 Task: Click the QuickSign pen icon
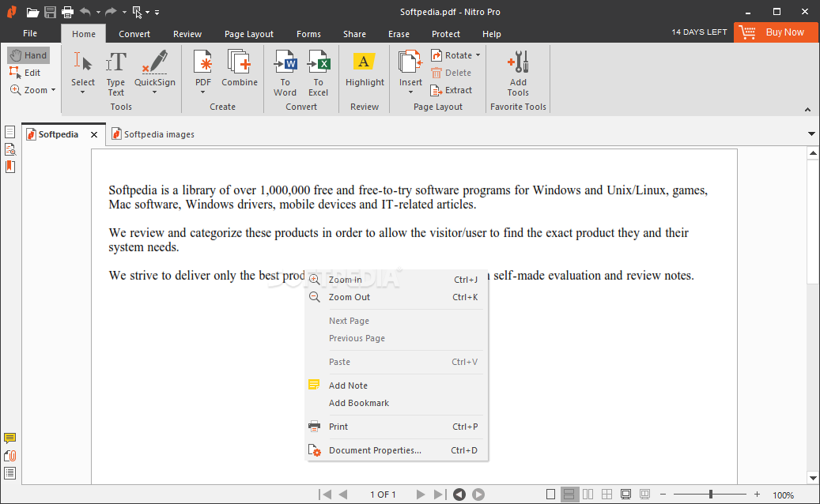pyautogui.click(x=154, y=63)
